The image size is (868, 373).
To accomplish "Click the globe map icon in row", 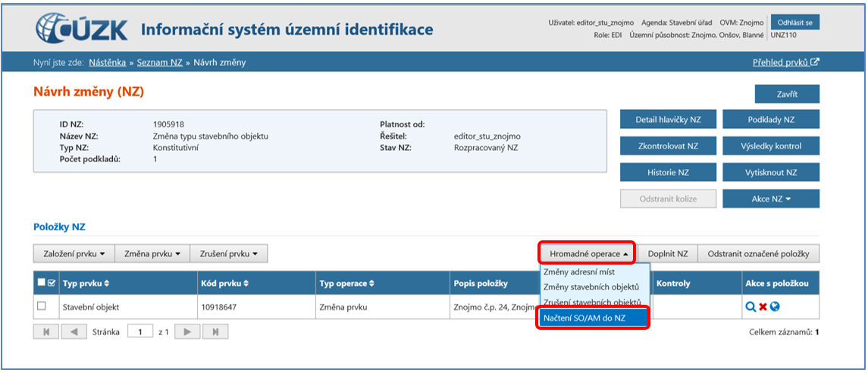I will 776,307.
